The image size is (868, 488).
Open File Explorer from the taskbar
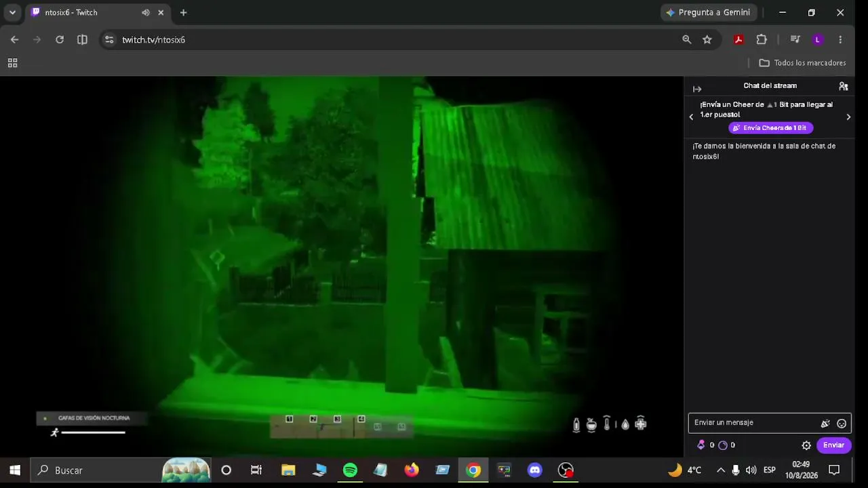coord(288,470)
